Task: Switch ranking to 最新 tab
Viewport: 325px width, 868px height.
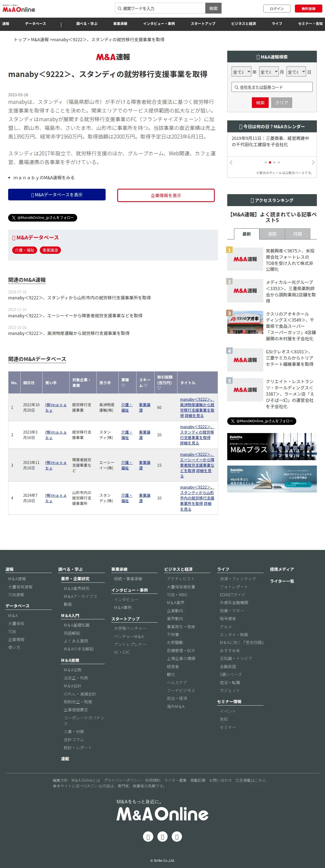Action: 247,234
